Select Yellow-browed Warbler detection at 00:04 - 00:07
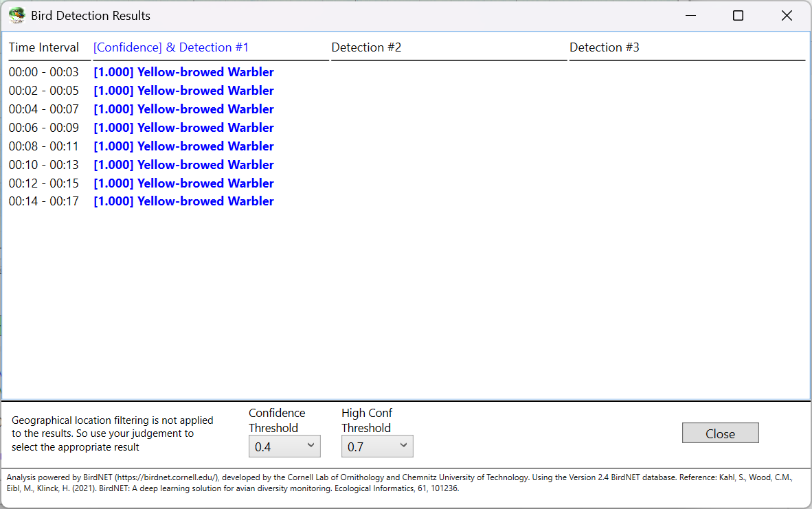The width and height of the screenshot is (812, 509). coord(183,109)
